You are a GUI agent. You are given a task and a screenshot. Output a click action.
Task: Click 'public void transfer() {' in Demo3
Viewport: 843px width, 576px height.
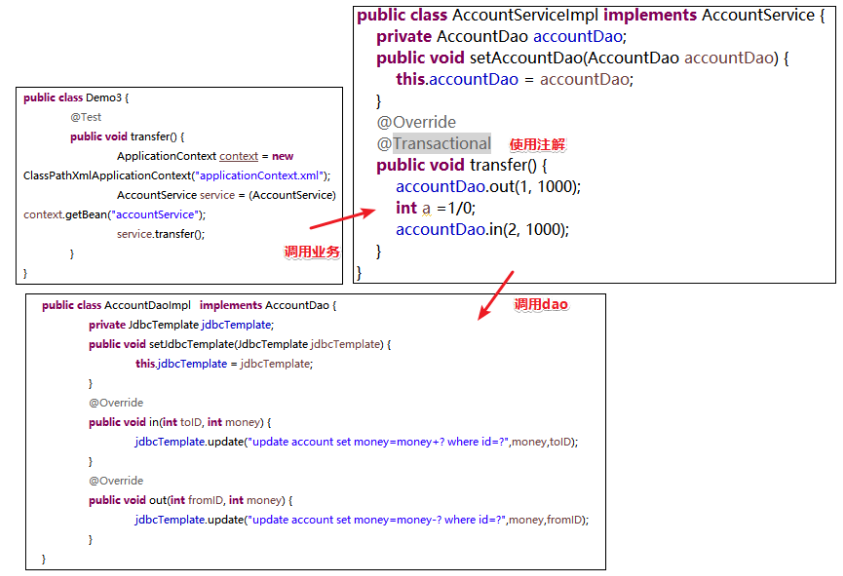point(127,137)
